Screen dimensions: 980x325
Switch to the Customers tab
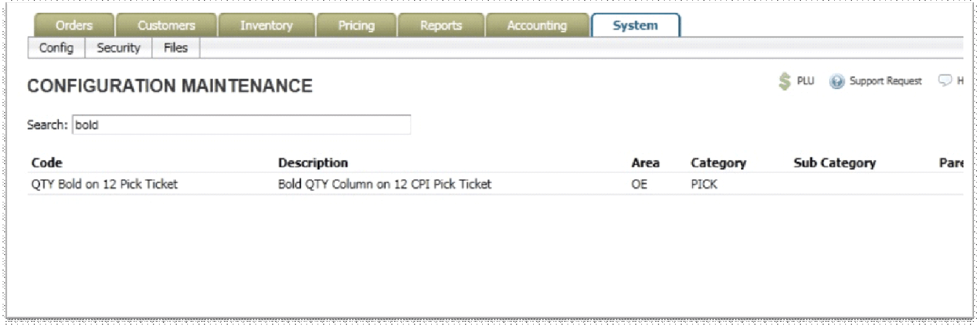166,26
